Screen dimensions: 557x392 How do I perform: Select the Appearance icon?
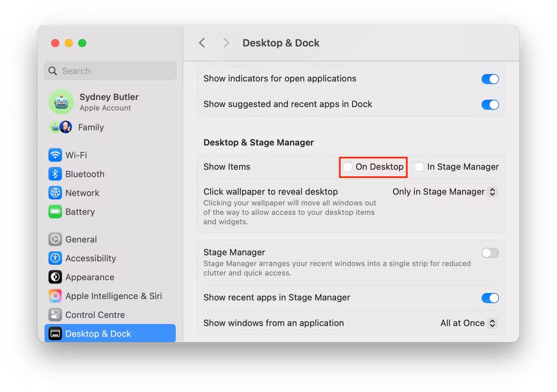pyautogui.click(x=55, y=277)
